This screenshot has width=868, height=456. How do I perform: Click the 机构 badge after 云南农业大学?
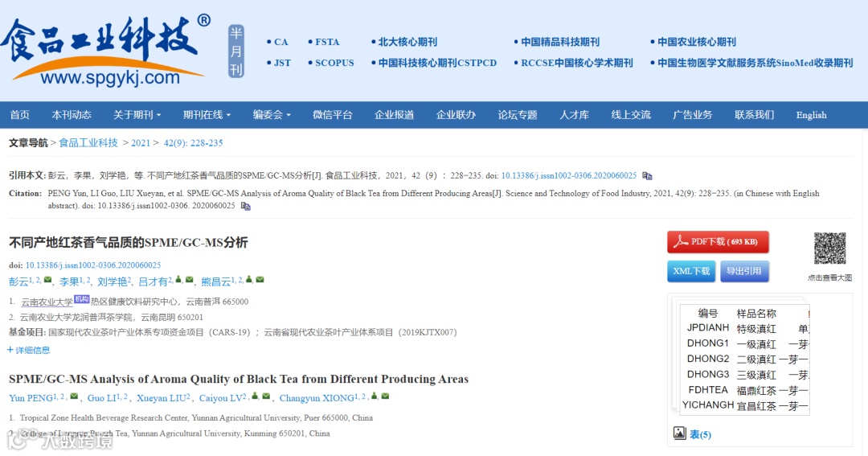coord(81,299)
